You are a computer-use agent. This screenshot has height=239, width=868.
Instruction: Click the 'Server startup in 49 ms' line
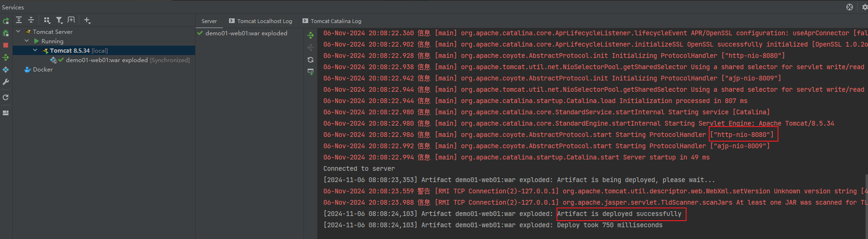point(516,157)
